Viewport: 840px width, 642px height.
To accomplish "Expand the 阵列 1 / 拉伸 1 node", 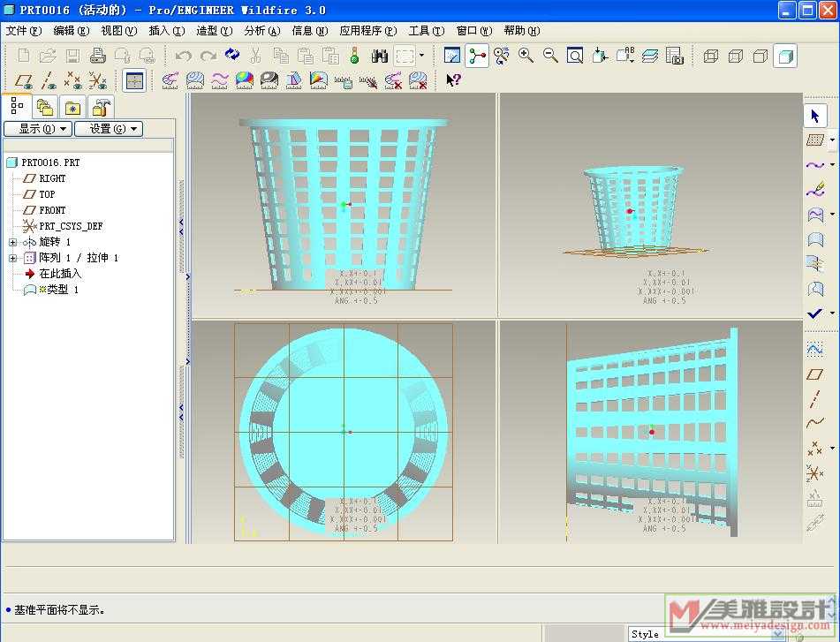I will point(13,258).
